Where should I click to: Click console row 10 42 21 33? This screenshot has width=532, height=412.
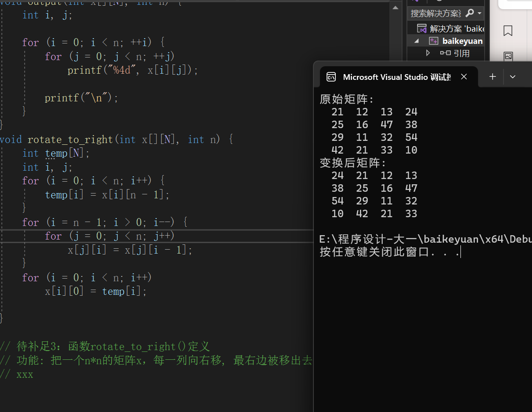tap(374, 214)
